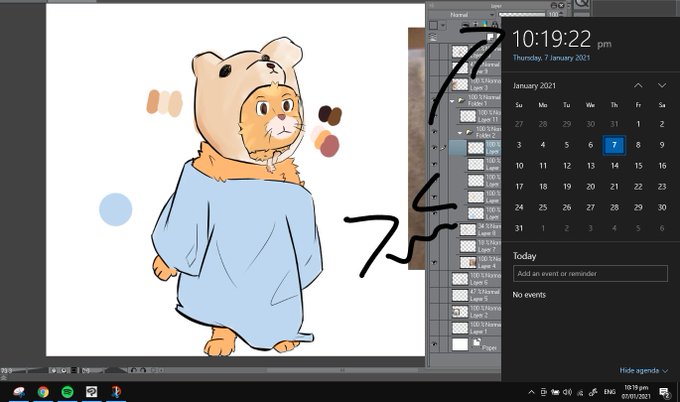Toggle visibility of the Paper layer

435,344
